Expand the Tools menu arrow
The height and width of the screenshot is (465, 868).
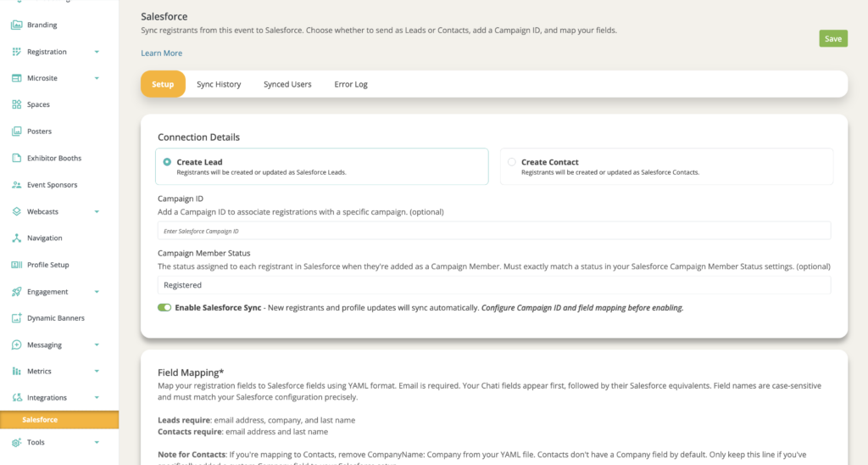(97, 442)
